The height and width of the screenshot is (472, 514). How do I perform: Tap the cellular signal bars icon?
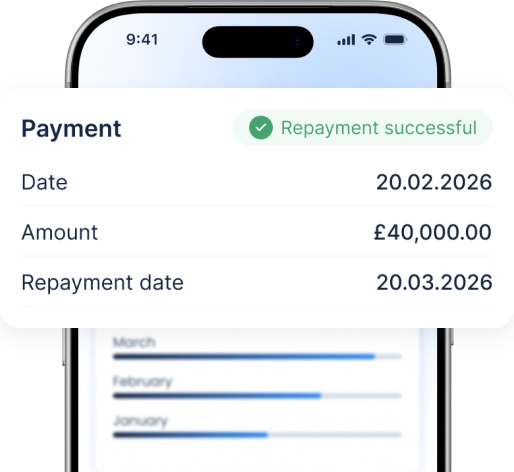click(x=346, y=40)
